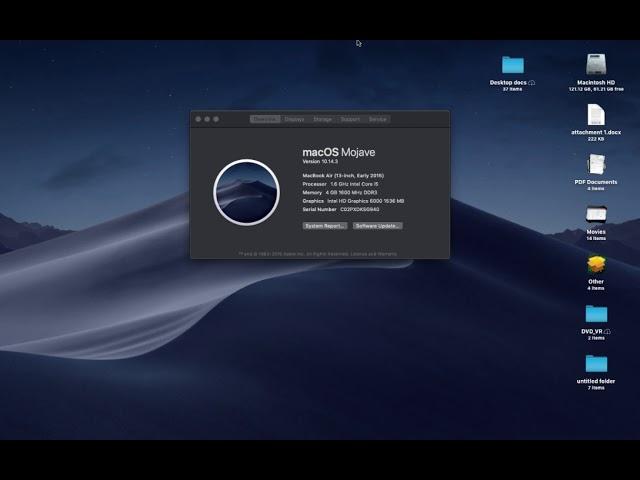Select the PDF Documents stack icon

(x=596, y=165)
